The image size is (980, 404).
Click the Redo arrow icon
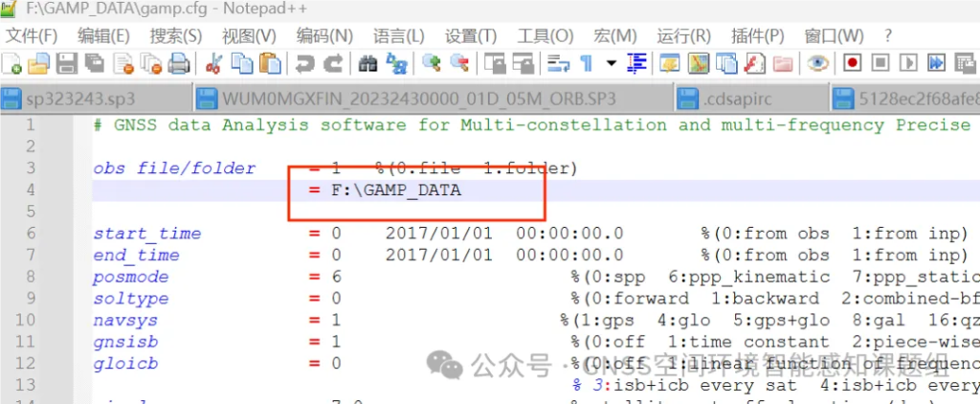pyautogui.click(x=333, y=64)
